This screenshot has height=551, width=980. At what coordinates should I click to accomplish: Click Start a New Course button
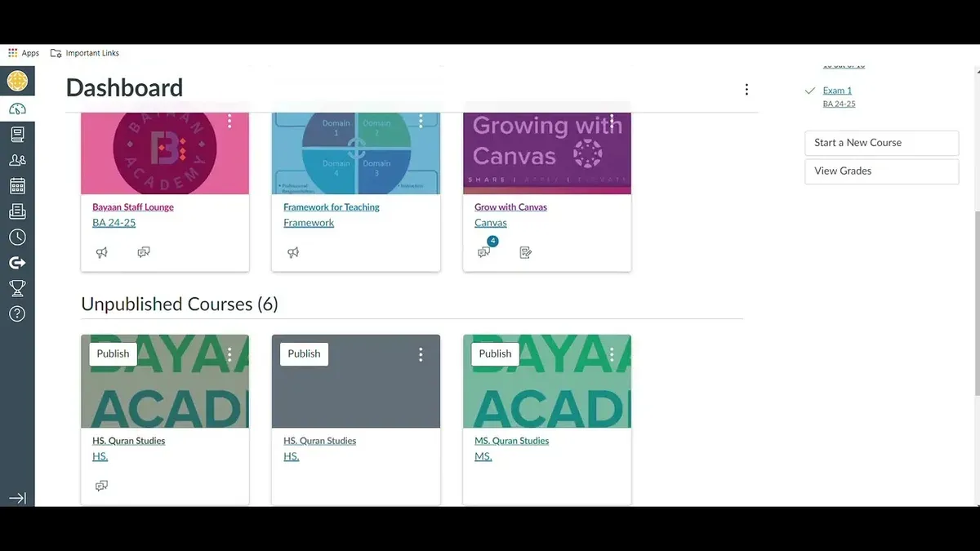(x=881, y=143)
